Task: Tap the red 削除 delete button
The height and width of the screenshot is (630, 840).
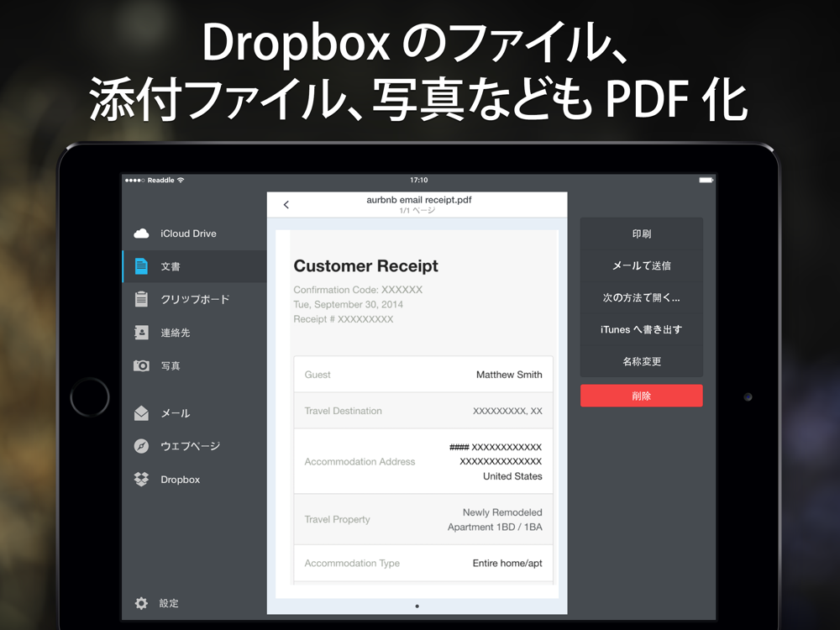Action: pyautogui.click(x=641, y=396)
